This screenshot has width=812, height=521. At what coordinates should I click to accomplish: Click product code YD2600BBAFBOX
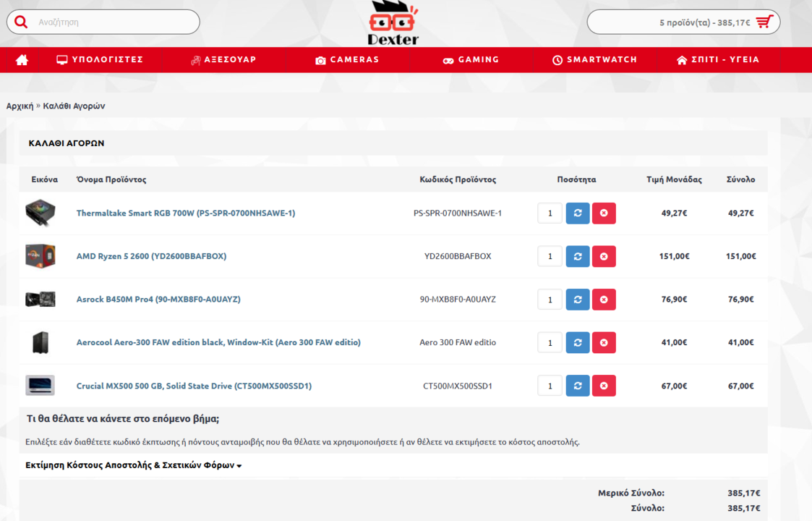458,256
